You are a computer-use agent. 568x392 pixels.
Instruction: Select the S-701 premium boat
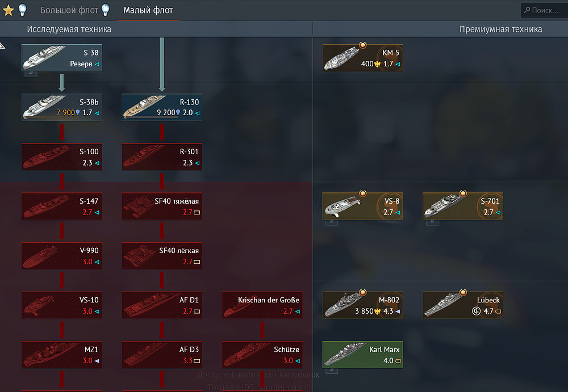click(463, 206)
